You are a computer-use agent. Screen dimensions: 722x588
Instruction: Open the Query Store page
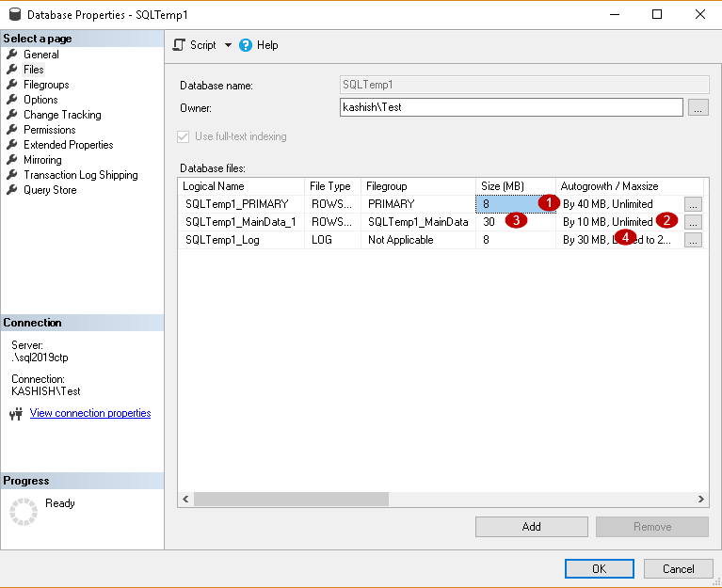click(x=50, y=190)
